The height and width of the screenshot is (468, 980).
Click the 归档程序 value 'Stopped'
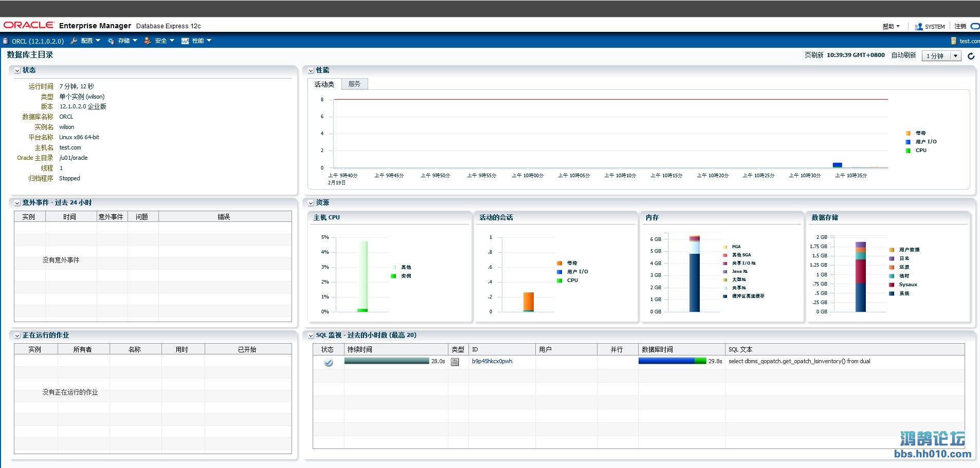click(69, 178)
